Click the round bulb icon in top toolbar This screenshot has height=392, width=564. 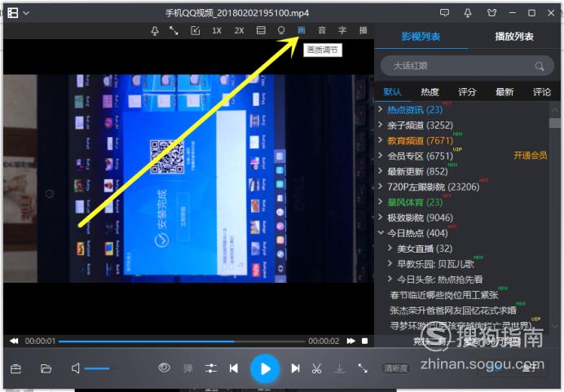(x=281, y=30)
